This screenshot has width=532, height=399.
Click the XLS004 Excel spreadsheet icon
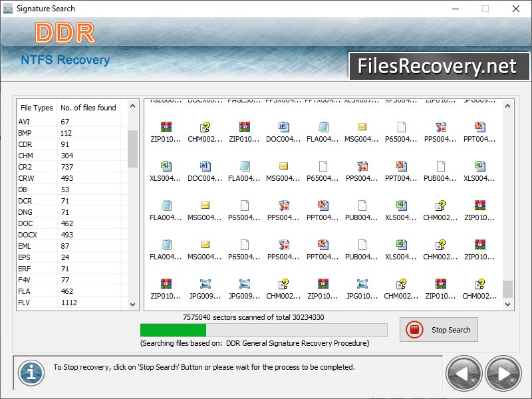pyautogui.click(x=165, y=168)
